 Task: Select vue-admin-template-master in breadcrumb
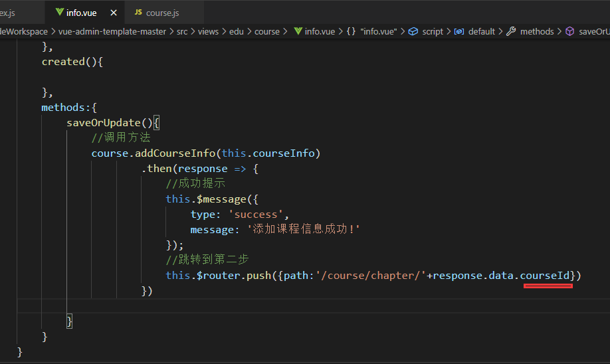pos(112,31)
